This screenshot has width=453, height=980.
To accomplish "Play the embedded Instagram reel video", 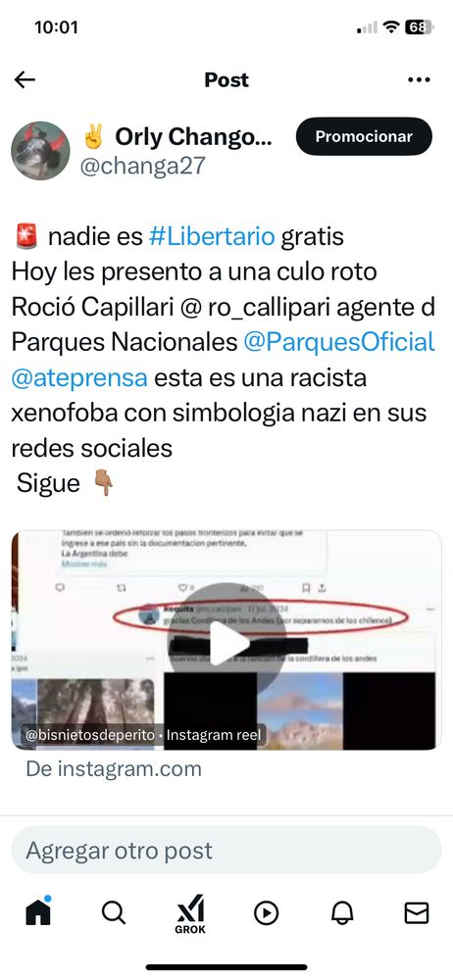I will pyautogui.click(x=226, y=643).
